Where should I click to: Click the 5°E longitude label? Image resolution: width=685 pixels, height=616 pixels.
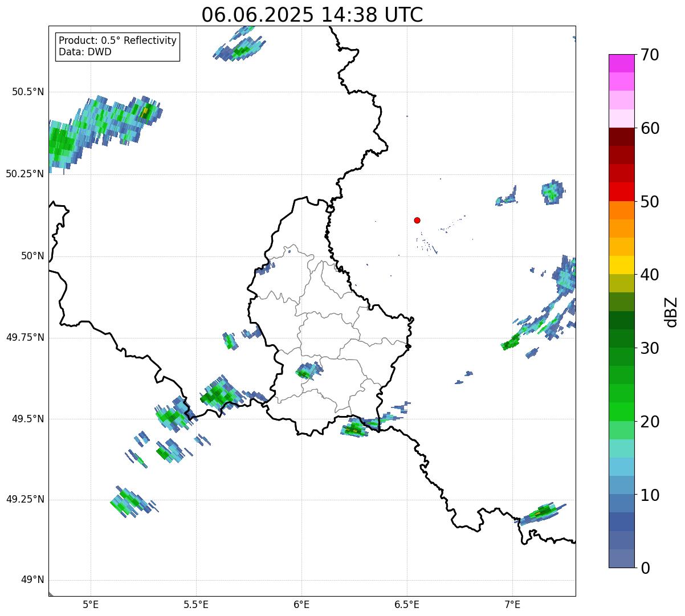[x=91, y=604]
